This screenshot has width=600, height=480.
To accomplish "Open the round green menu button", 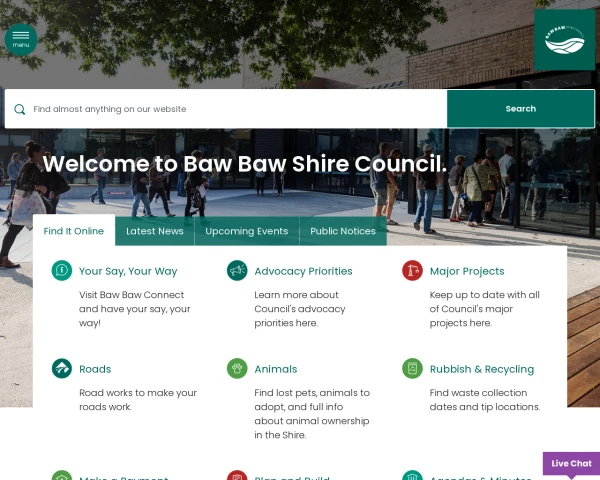I will coord(21,39).
